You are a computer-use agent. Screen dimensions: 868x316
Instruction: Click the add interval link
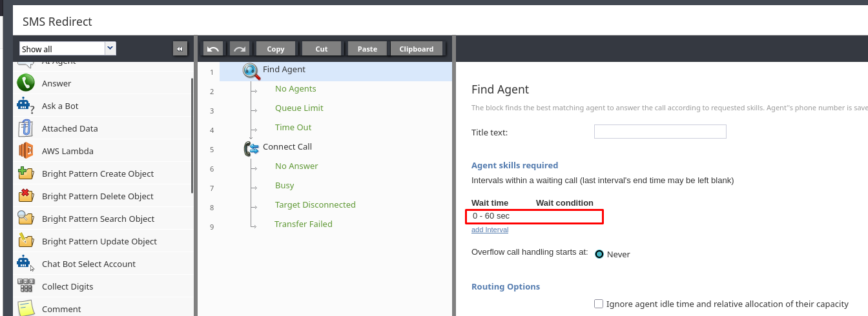click(x=490, y=230)
